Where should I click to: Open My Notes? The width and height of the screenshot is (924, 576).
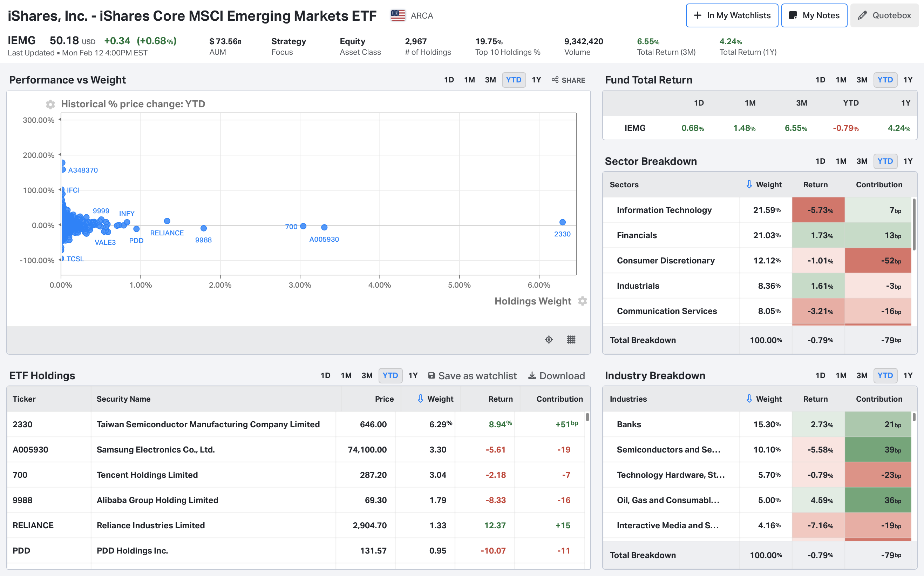tap(814, 16)
